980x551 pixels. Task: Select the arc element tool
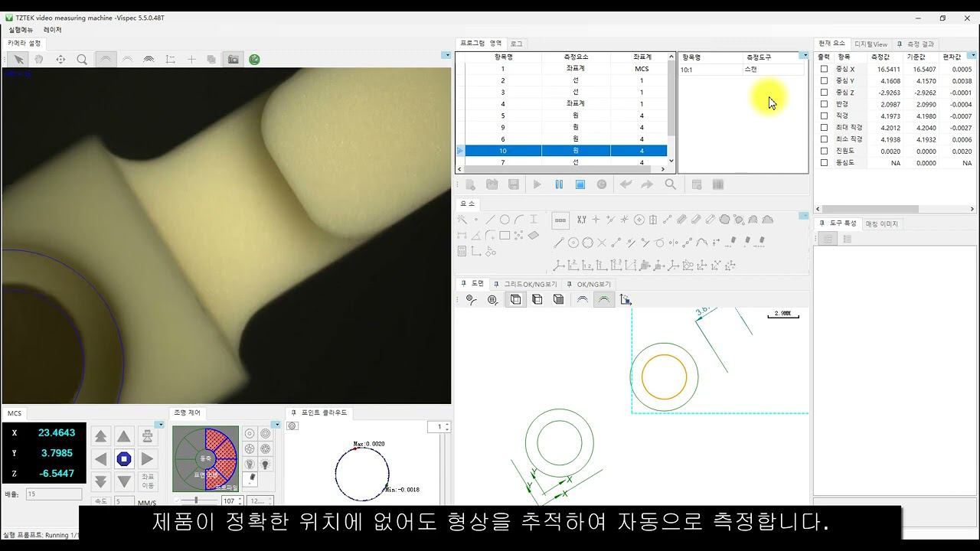pyautogui.click(x=519, y=220)
